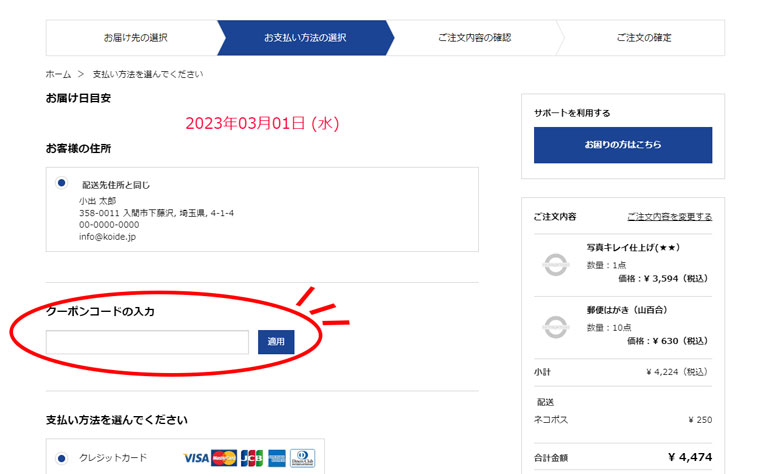Click the American Express logo
Image resolution: width=760 pixels, height=474 pixels.
[277, 458]
